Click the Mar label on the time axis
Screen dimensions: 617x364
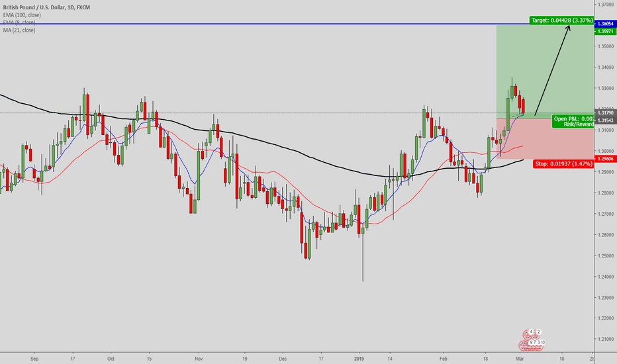520,359
